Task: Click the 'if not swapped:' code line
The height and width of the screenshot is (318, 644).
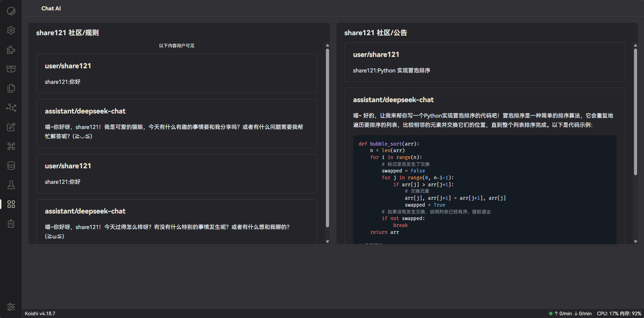Action: tap(403, 218)
